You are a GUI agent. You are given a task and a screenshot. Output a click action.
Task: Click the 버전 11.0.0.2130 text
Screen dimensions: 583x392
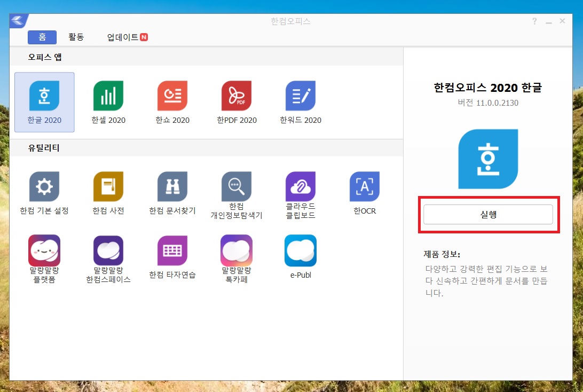[488, 103]
